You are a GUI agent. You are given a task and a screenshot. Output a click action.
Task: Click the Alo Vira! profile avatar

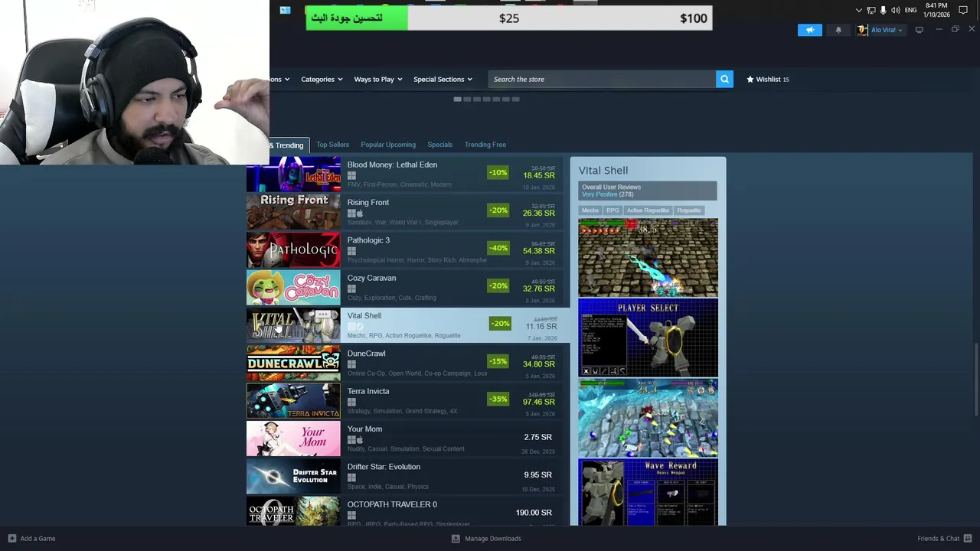[x=862, y=30]
